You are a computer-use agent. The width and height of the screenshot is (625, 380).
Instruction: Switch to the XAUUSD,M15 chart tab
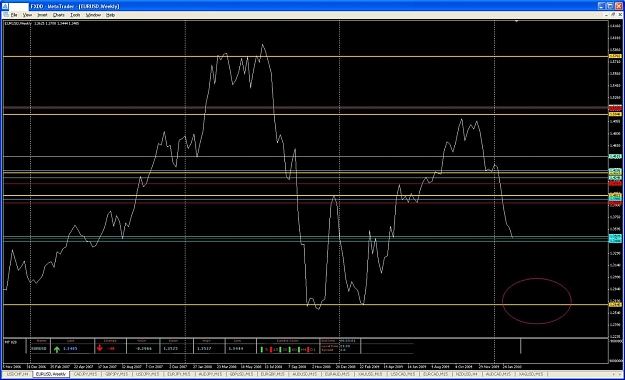tap(370, 374)
